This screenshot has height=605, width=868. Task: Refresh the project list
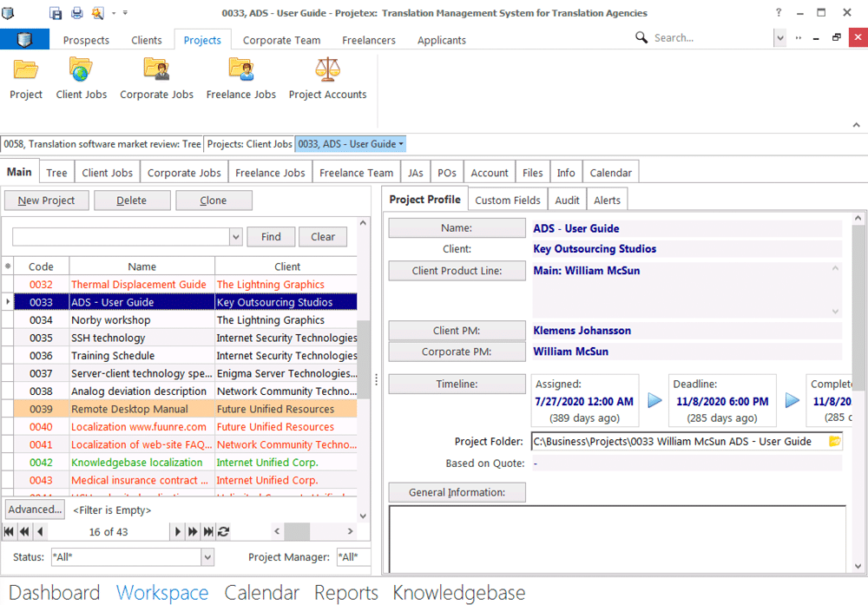click(224, 531)
